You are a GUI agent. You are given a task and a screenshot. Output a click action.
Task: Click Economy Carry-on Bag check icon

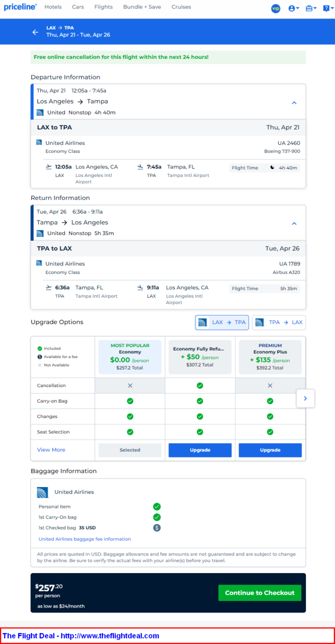click(130, 401)
